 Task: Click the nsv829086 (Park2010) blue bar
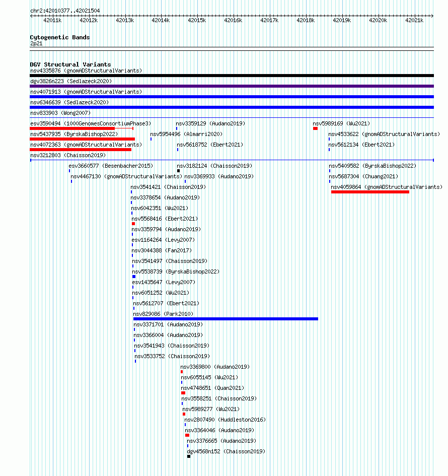pos(226,319)
